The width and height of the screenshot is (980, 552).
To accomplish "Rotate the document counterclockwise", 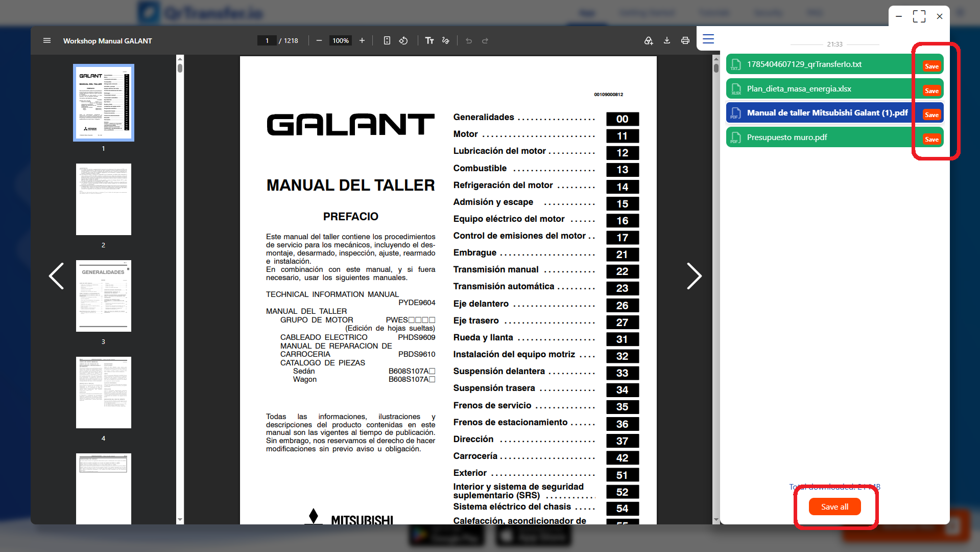I will coord(403,40).
